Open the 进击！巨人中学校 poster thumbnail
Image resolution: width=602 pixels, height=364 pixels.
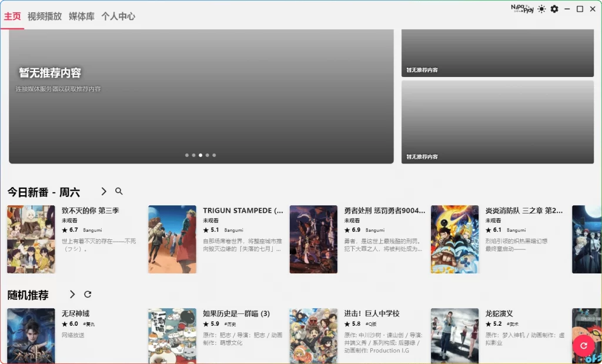point(313,335)
